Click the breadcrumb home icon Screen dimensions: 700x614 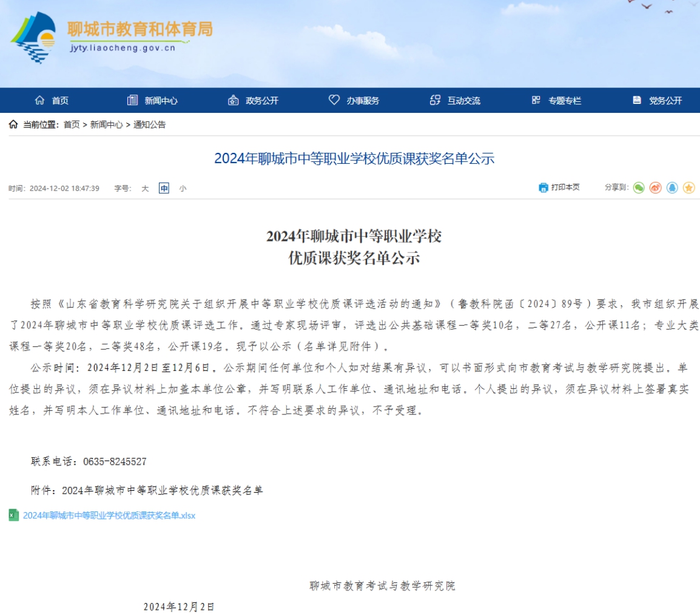click(x=13, y=124)
